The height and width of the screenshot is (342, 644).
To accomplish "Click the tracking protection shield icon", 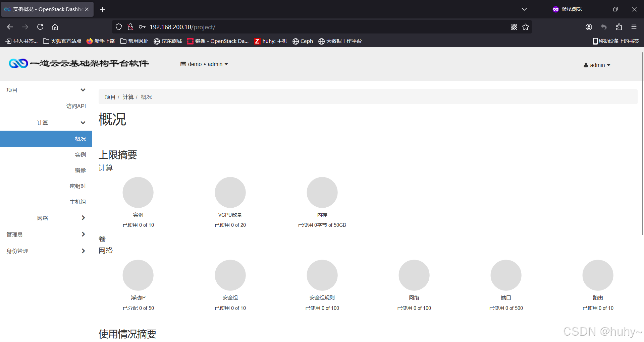I will tap(119, 27).
